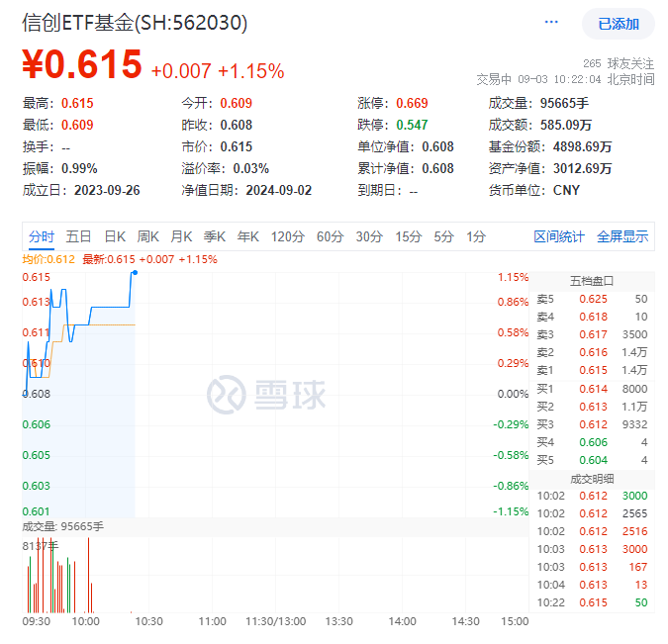Open the 月K chart tab
Viewport: 668px width, 644px height.
tap(181, 236)
